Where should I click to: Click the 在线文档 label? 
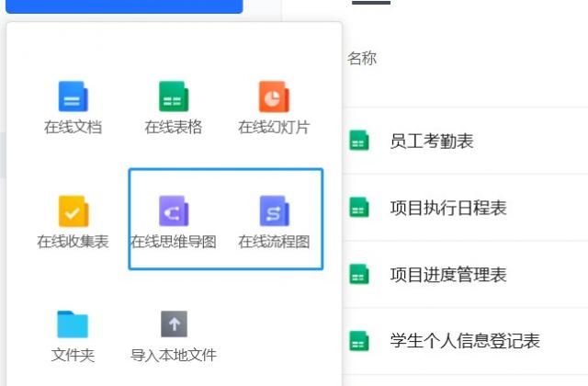click(x=73, y=127)
